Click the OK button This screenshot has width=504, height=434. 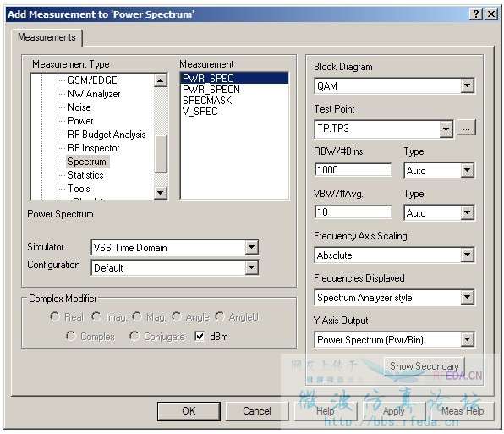click(189, 411)
